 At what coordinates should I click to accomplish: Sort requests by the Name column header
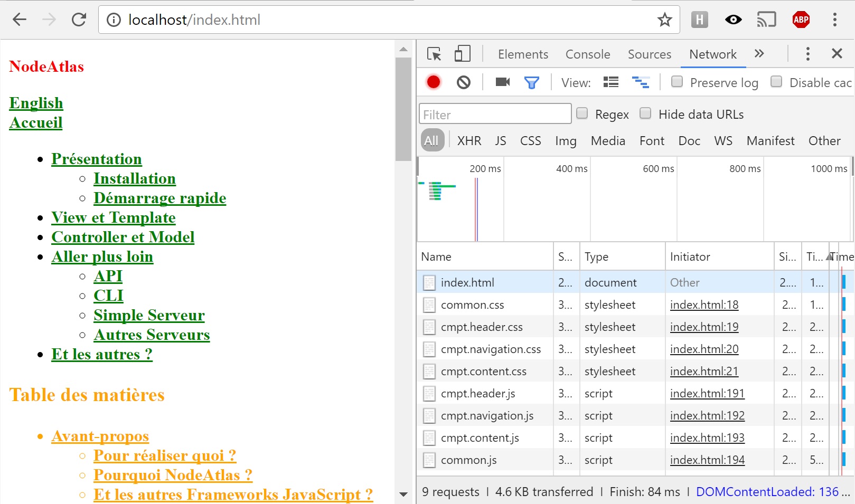coord(485,257)
